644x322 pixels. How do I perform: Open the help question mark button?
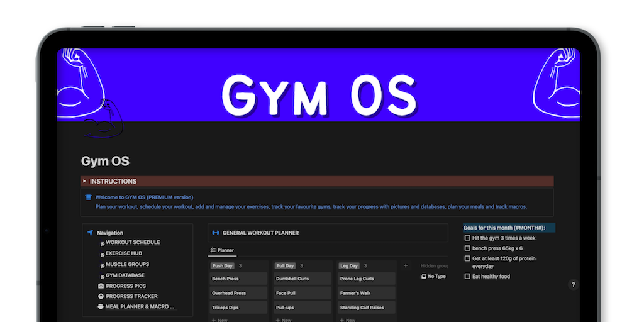point(573,285)
